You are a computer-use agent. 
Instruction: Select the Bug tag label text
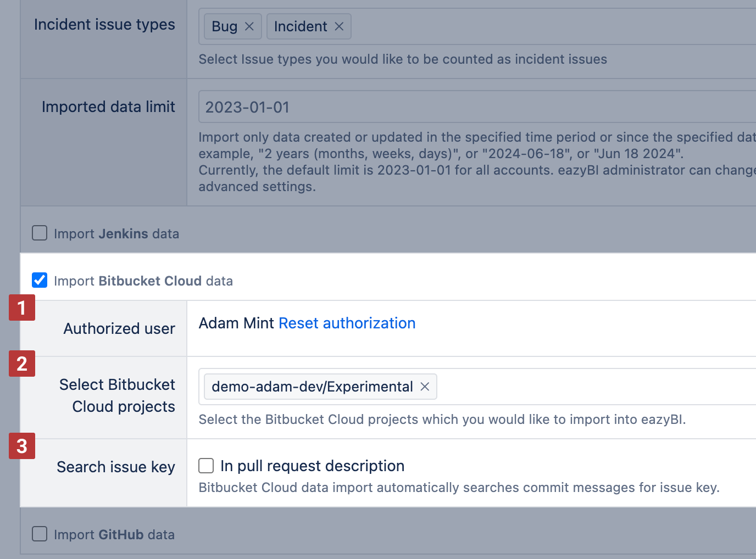pyautogui.click(x=225, y=26)
